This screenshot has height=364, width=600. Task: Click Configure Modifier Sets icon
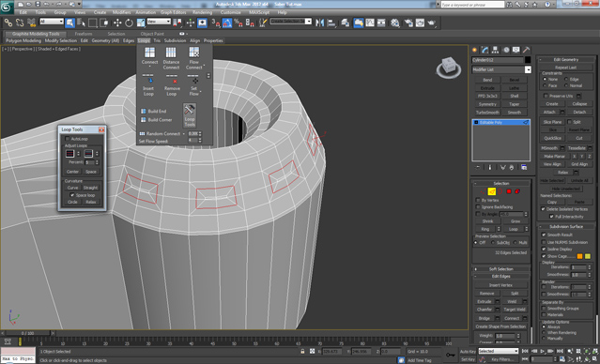[x=524, y=168]
